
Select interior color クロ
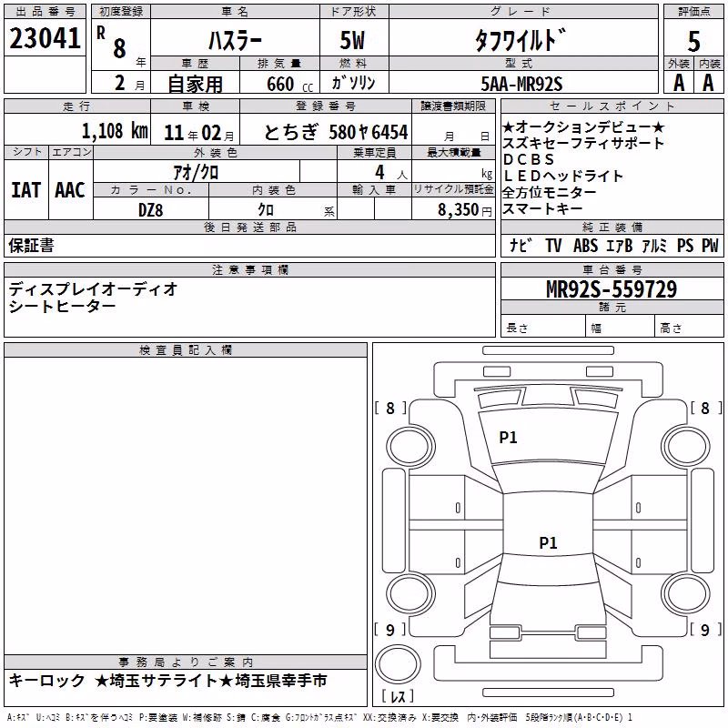point(266,210)
